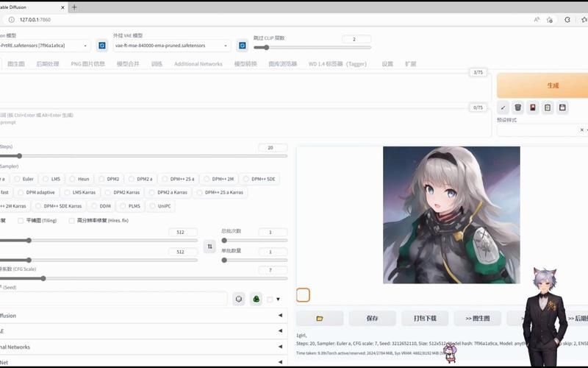588x368 pixels.
Task: Click the generated anime girl image
Action: click(x=451, y=215)
